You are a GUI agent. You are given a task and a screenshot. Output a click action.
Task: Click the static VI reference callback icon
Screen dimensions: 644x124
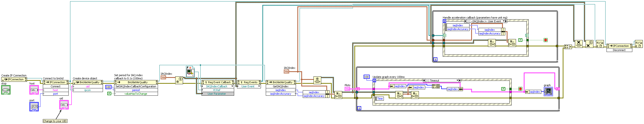[190, 72]
